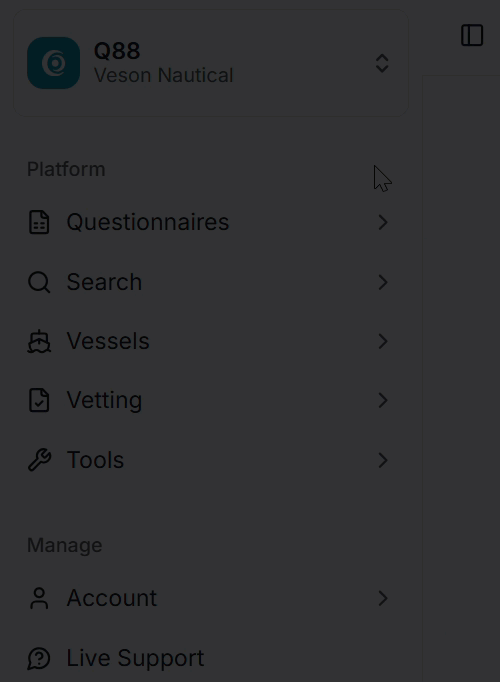Click the Search magnifier icon

tap(39, 282)
